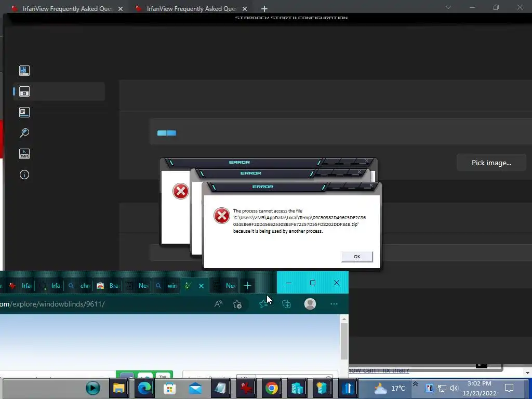Open Start orb in taskbar
Image resolution: width=532 pixels, height=399 pixels.
coord(93,388)
